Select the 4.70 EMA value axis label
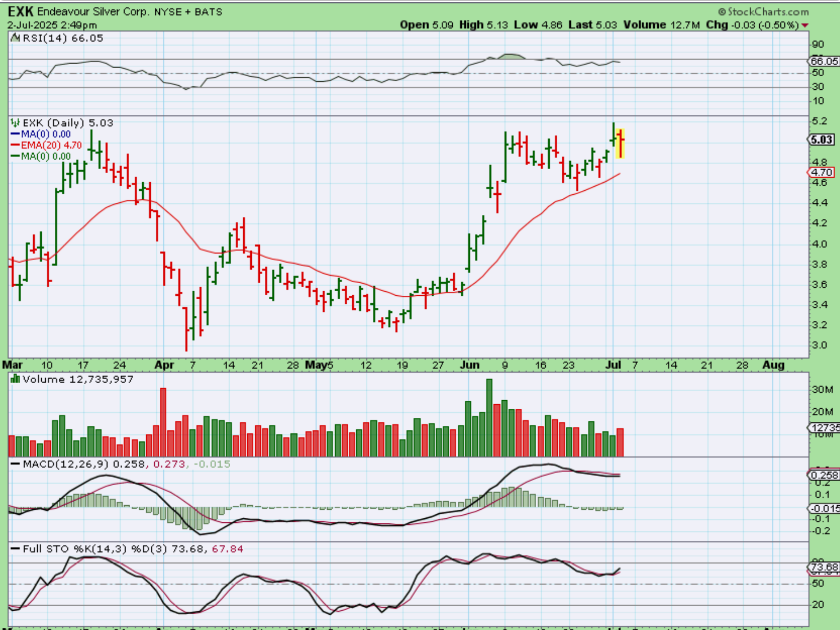 pos(821,172)
